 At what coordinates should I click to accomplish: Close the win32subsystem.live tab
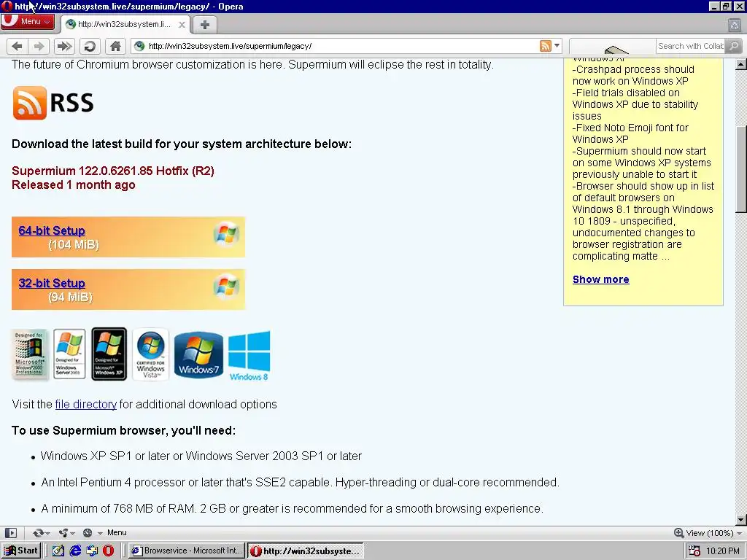[x=182, y=25]
